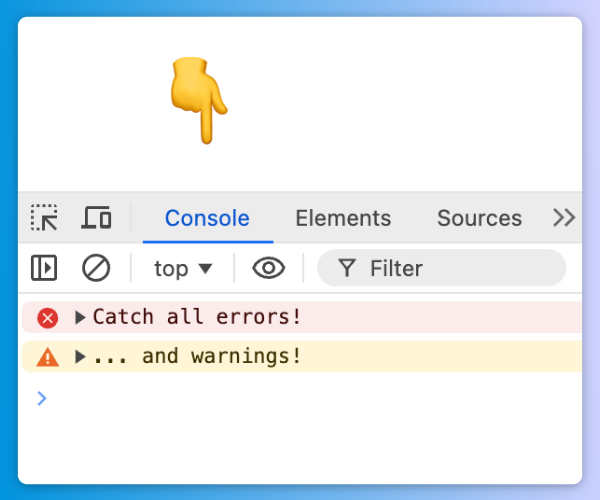Create live expression using the eye icon

click(268, 268)
